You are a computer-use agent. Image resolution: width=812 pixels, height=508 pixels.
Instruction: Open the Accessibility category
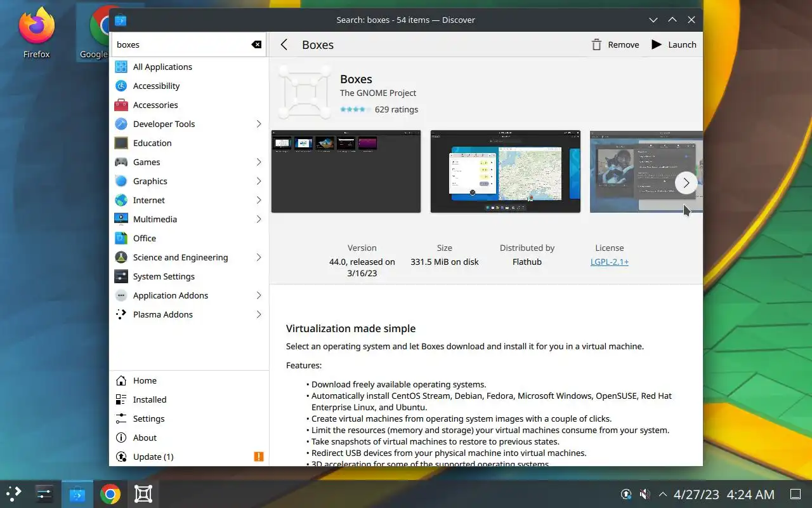point(189,86)
